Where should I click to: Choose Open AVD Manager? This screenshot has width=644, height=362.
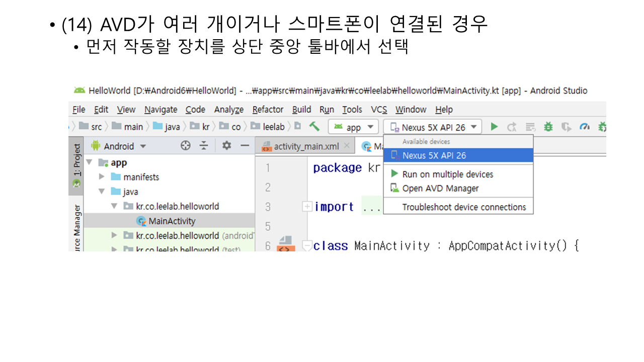[440, 189]
